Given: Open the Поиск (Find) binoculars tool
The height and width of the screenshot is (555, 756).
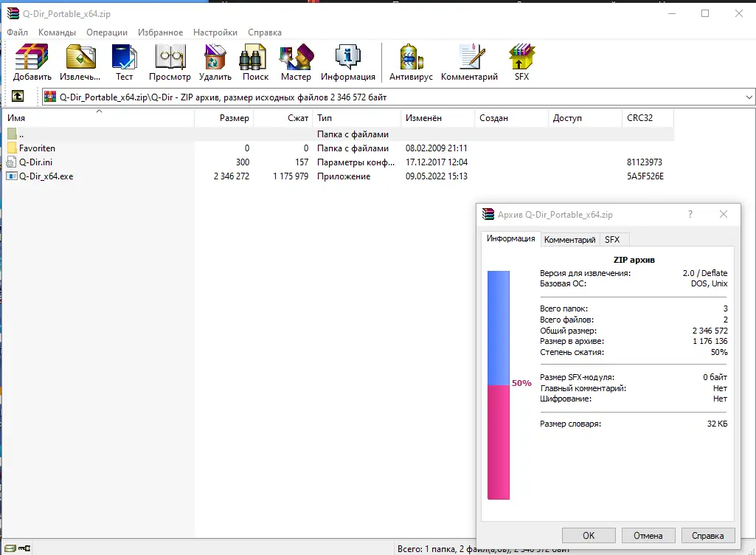Looking at the screenshot, I should coord(255,62).
